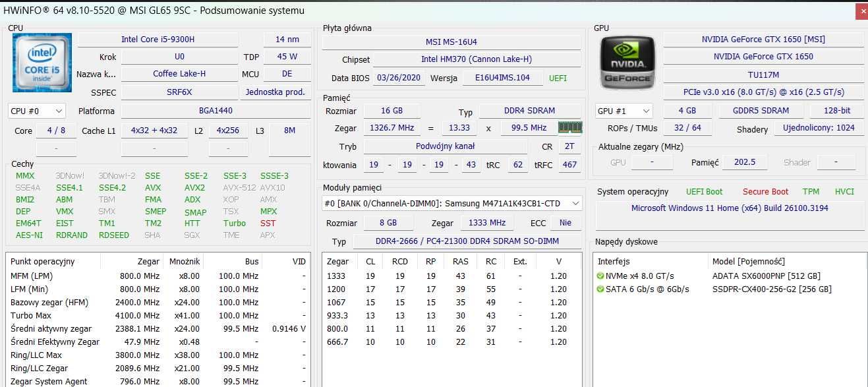Click the 128-bit bus width field
The height and width of the screenshot is (387, 868).
coord(836,111)
